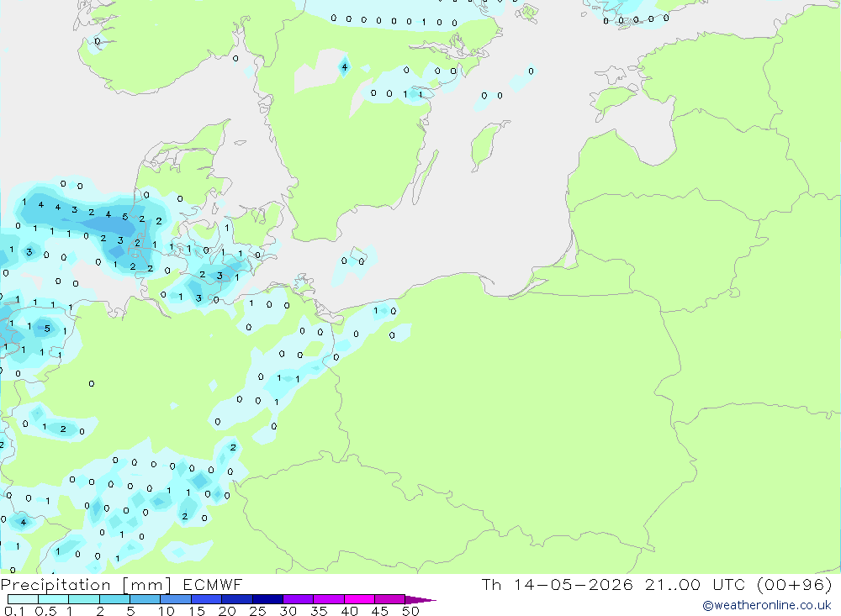
Task: Click the '(00+96)' forecast offset text
Action: pos(795,584)
